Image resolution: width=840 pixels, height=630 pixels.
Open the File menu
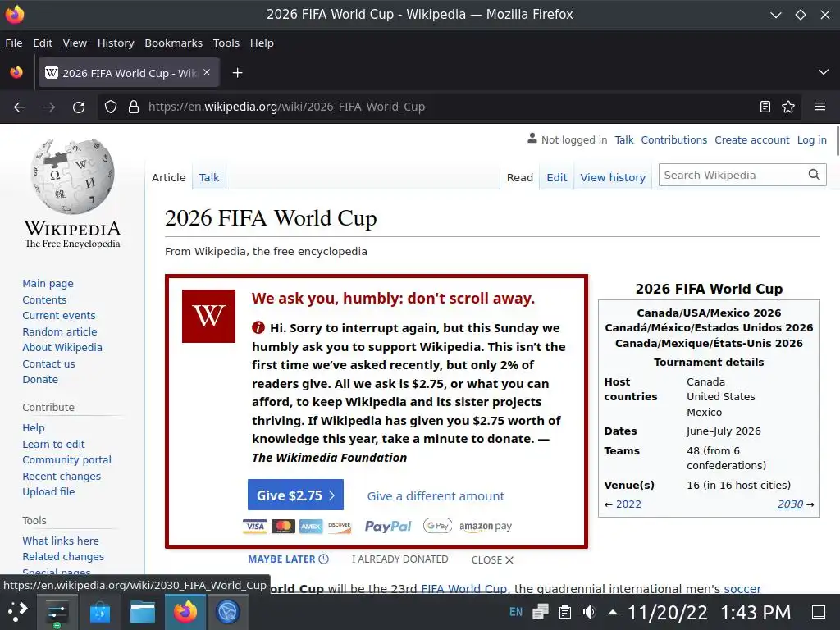coord(13,43)
